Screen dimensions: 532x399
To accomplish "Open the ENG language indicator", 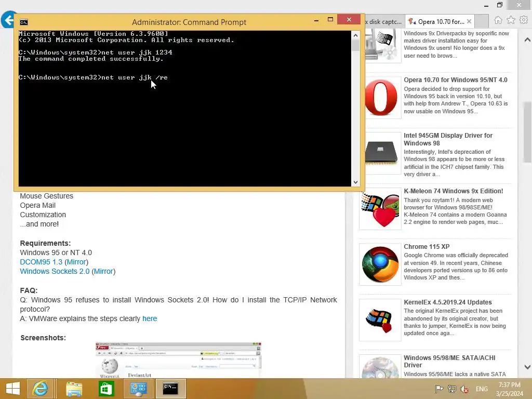I will [482, 389].
